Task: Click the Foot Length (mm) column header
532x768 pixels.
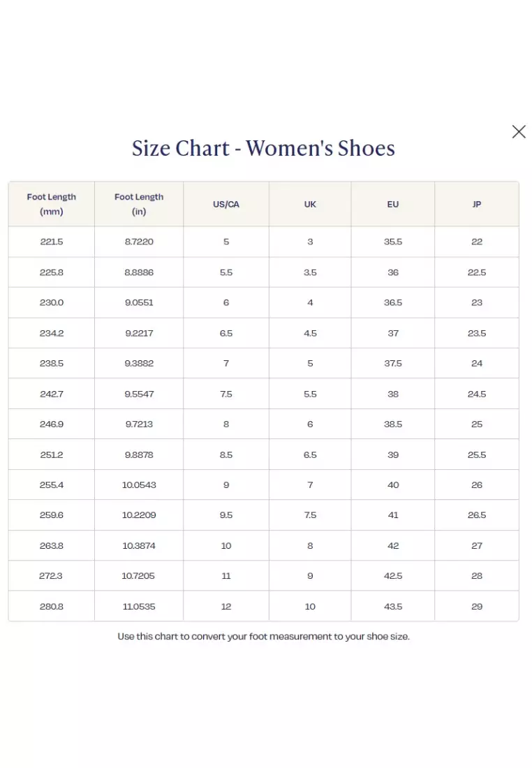Action: (51, 204)
